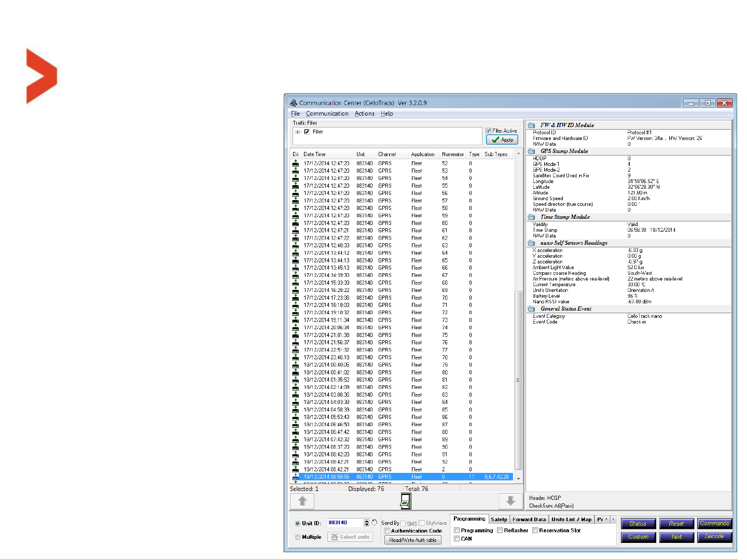Click the direction icon of the Numerator 75 row
The height and width of the screenshot is (560, 747).
coord(295,335)
